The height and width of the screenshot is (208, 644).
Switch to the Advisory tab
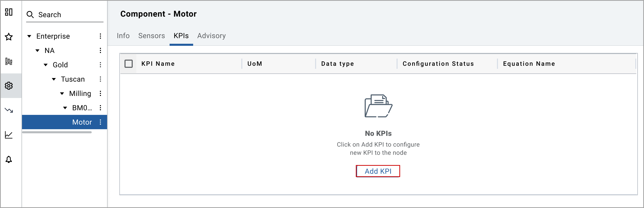(211, 36)
